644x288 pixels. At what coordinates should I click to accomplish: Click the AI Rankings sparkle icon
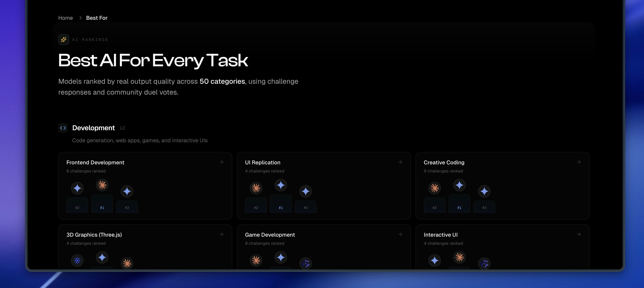(x=64, y=39)
